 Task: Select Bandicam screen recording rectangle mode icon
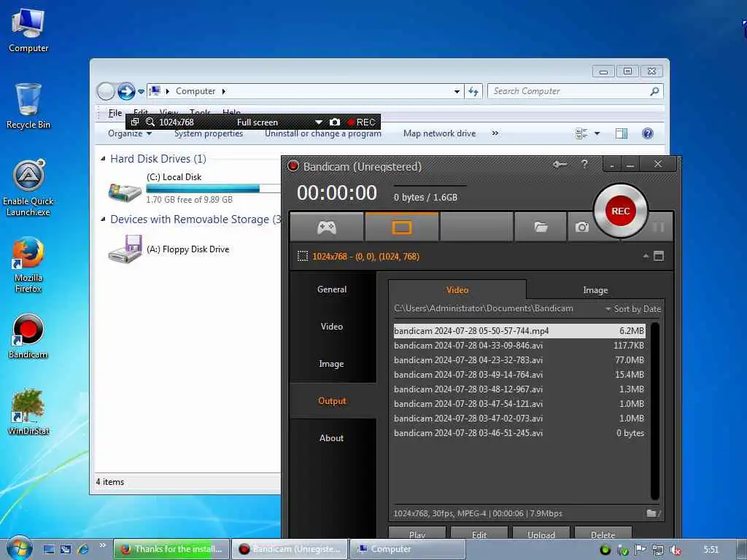click(x=402, y=227)
